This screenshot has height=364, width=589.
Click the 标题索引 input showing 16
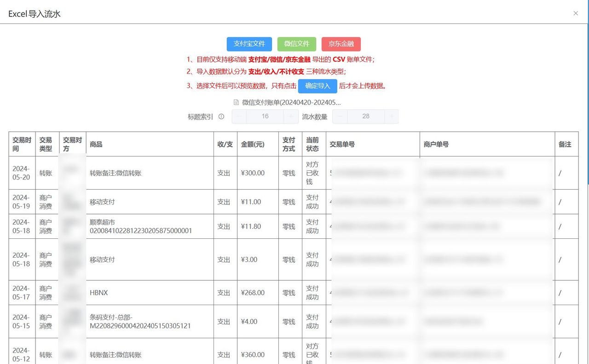[x=265, y=116]
